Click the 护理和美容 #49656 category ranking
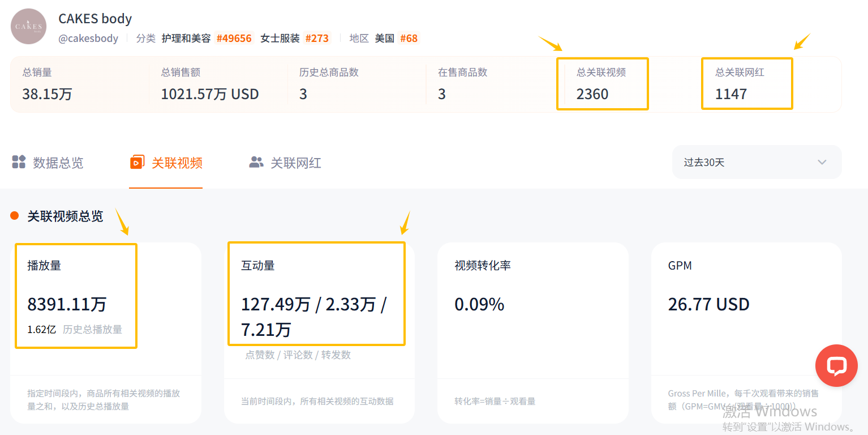This screenshot has height=435, width=868. (207, 39)
